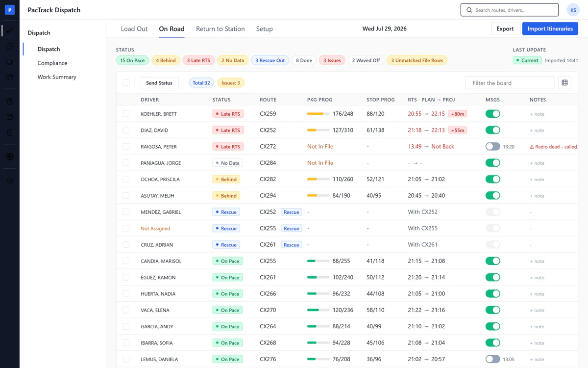
Task: Filter by the 4 Behind chip
Action: tap(166, 60)
